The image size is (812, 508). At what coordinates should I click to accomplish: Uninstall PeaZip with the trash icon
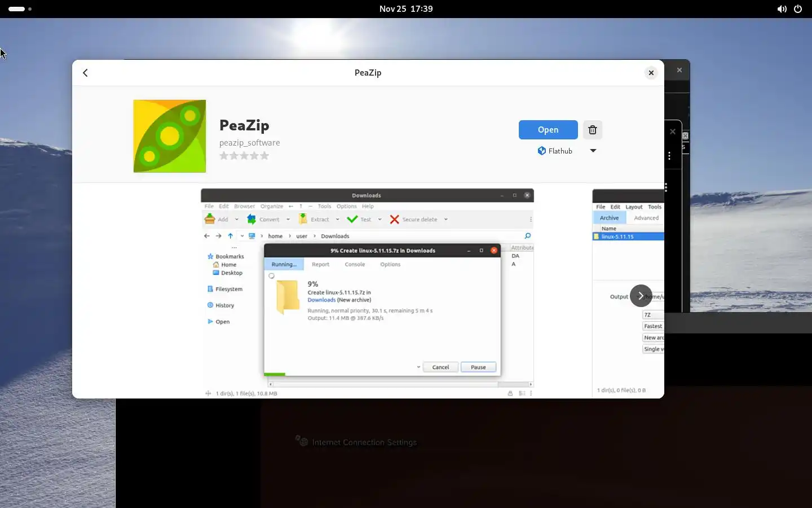[x=593, y=130]
